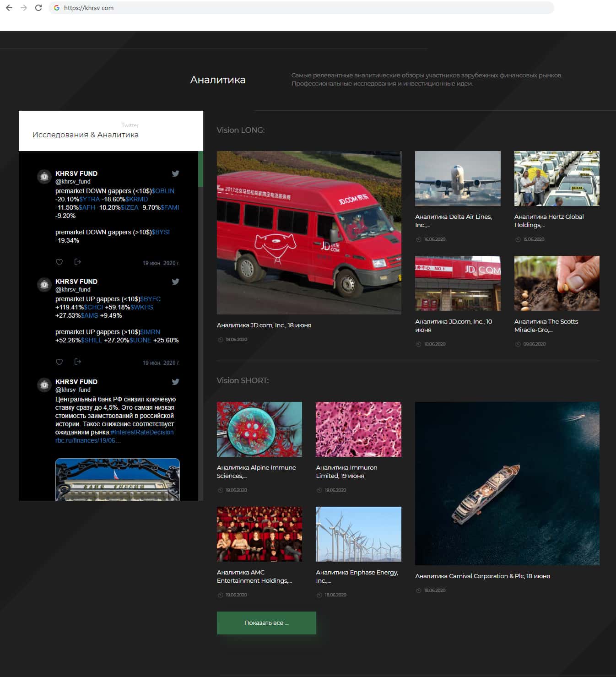Open article title Аналитика AMC Entertainment Holdings
The height and width of the screenshot is (677, 616).
tap(254, 576)
